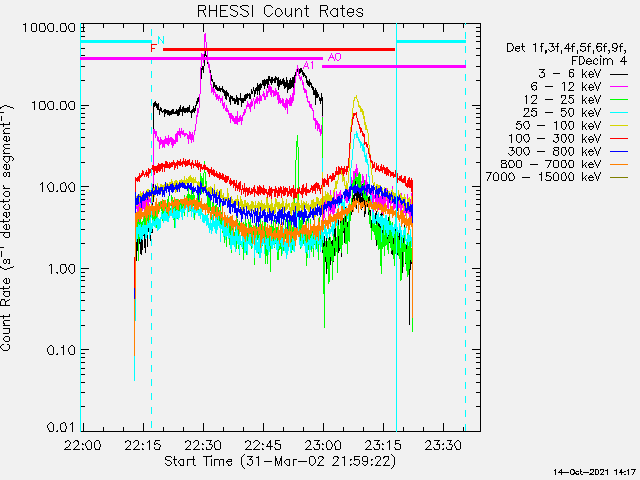
Task: Click the cyan night bar at top right
Action: pos(431,42)
